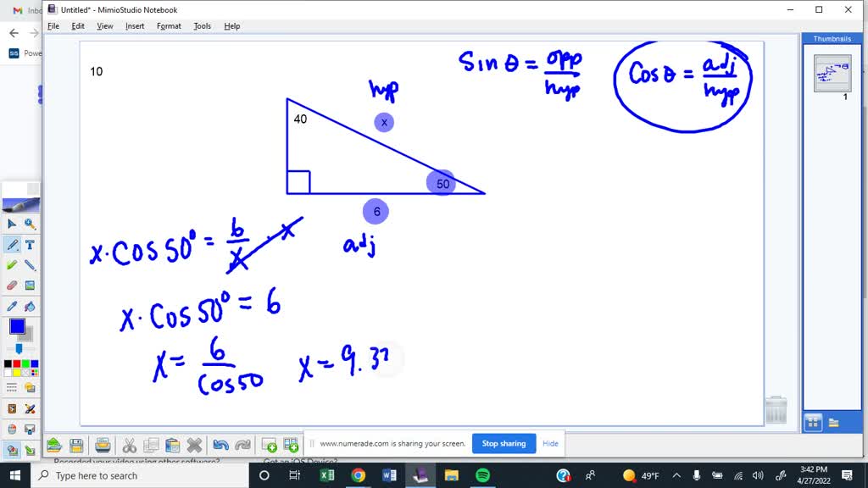Select the Eraser tool
This screenshot has height=488, width=868.
click(10, 286)
